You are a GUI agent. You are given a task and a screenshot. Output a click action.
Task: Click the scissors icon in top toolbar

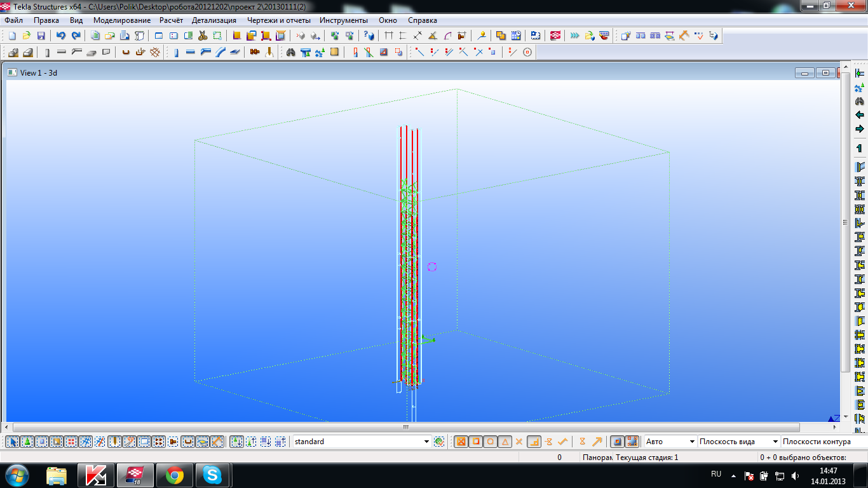203,36
